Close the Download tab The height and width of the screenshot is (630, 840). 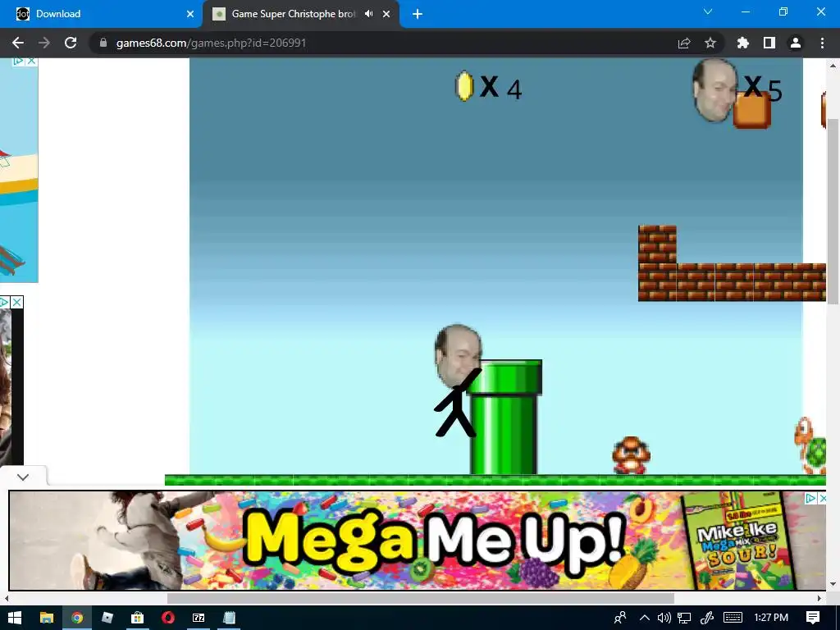click(x=190, y=14)
